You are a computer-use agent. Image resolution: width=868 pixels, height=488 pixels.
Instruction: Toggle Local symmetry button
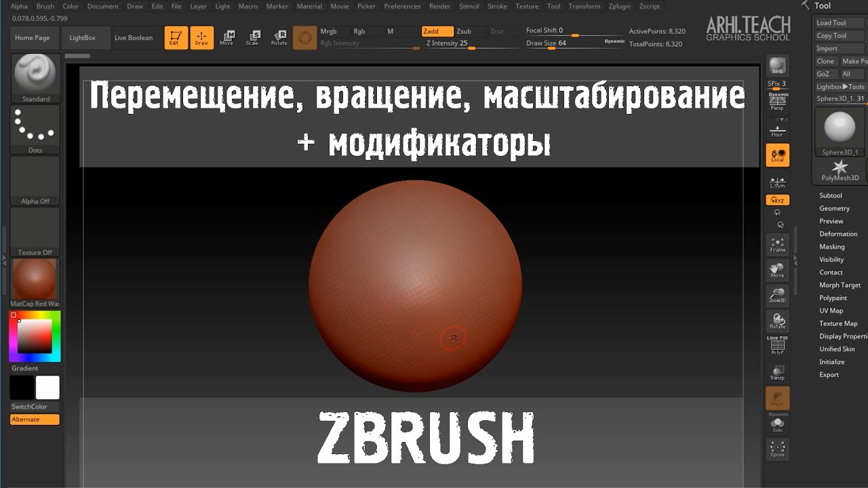point(777,155)
